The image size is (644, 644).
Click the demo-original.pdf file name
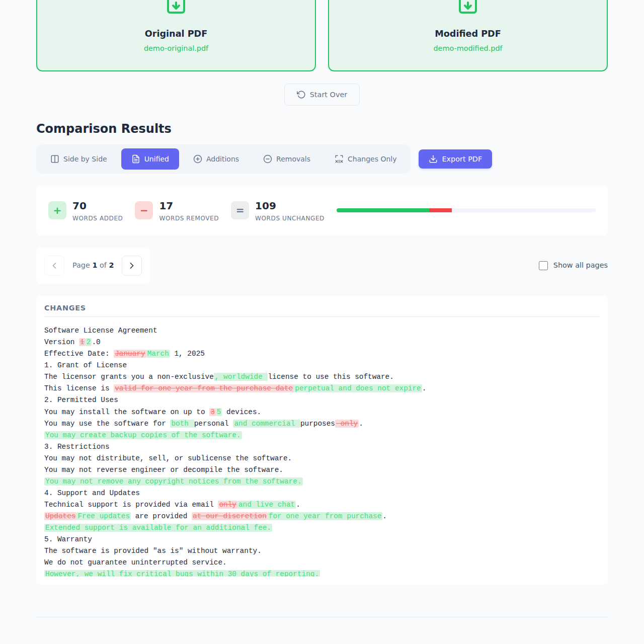(176, 48)
